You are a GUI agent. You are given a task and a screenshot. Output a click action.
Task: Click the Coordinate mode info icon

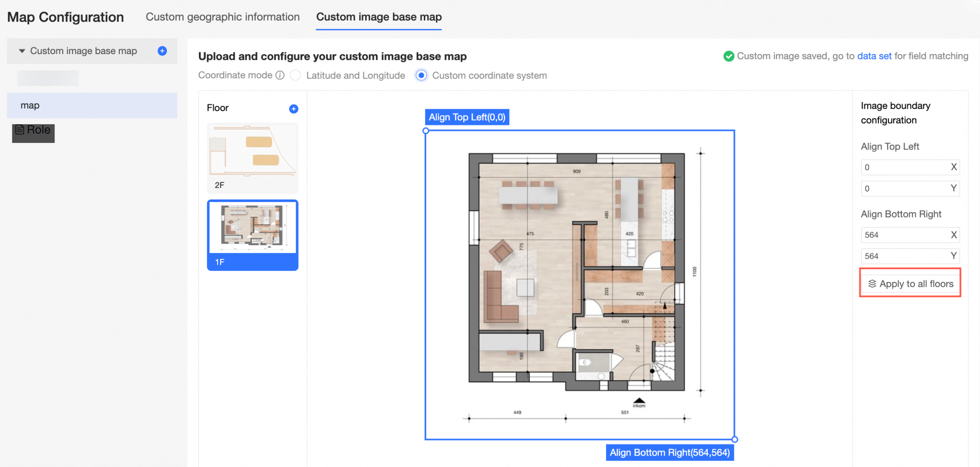280,75
